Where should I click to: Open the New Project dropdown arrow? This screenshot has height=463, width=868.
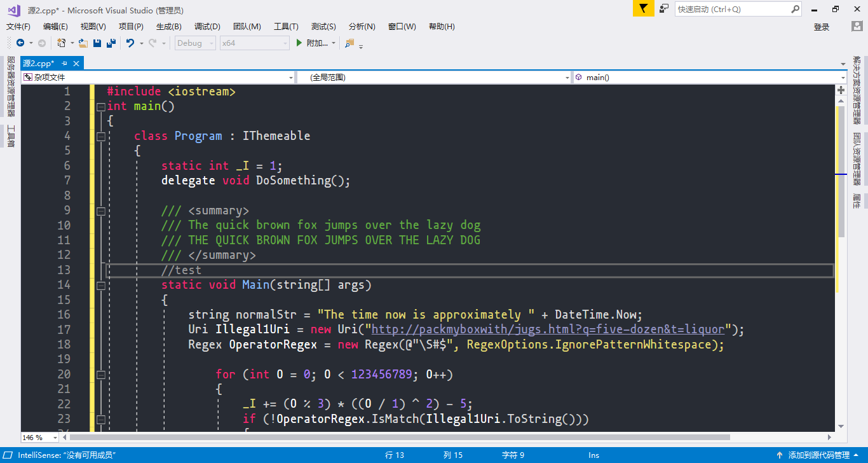(72, 43)
